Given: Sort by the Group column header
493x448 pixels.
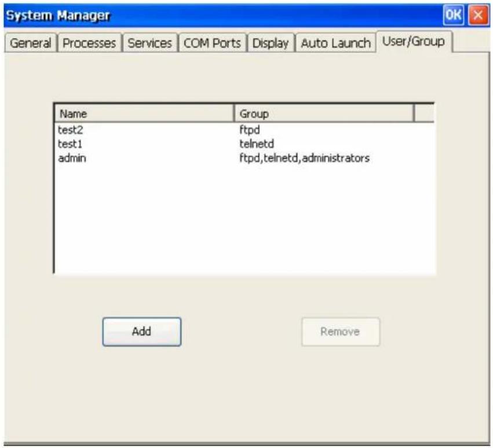Looking at the screenshot, I should click(x=324, y=114).
